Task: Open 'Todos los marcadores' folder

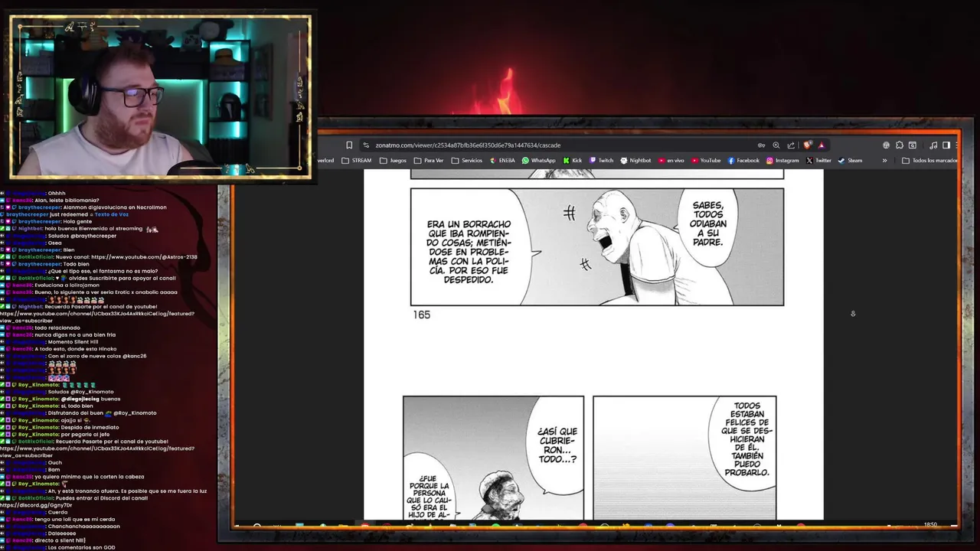Action: [x=929, y=161]
